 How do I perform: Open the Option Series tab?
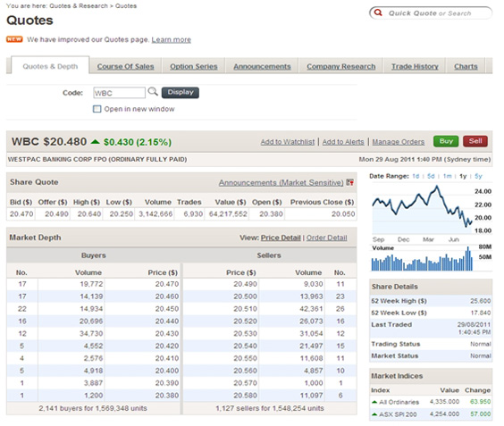tap(194, 66)
